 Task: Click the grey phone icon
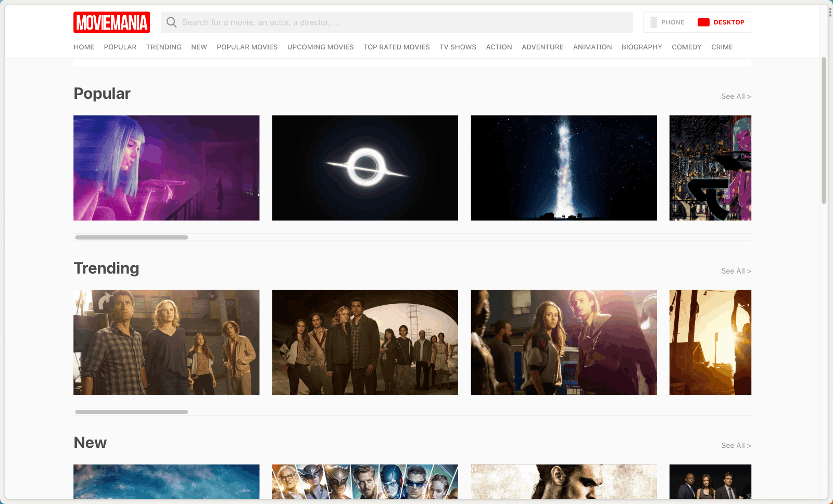click(x=653, y=22)
